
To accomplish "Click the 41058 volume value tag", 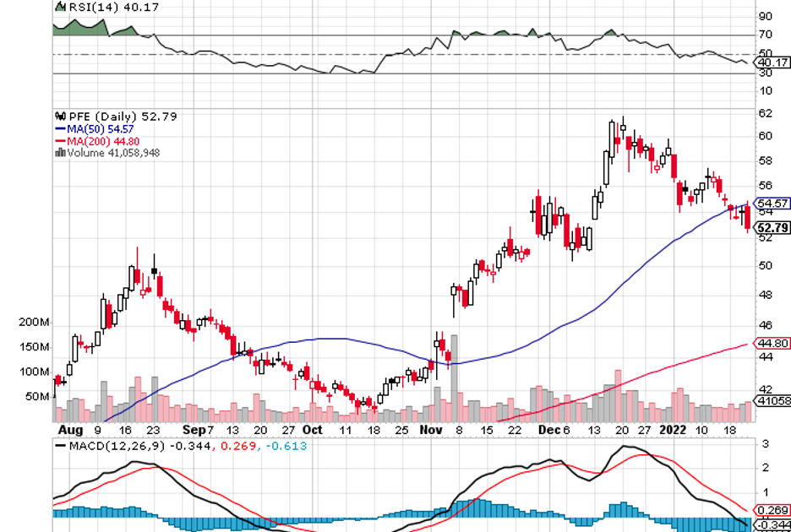I will pyautogui.click(x=772, y=401).
